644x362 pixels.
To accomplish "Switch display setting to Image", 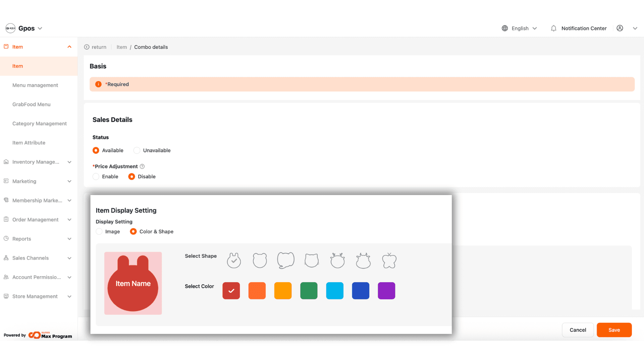I will click(99, 232).
